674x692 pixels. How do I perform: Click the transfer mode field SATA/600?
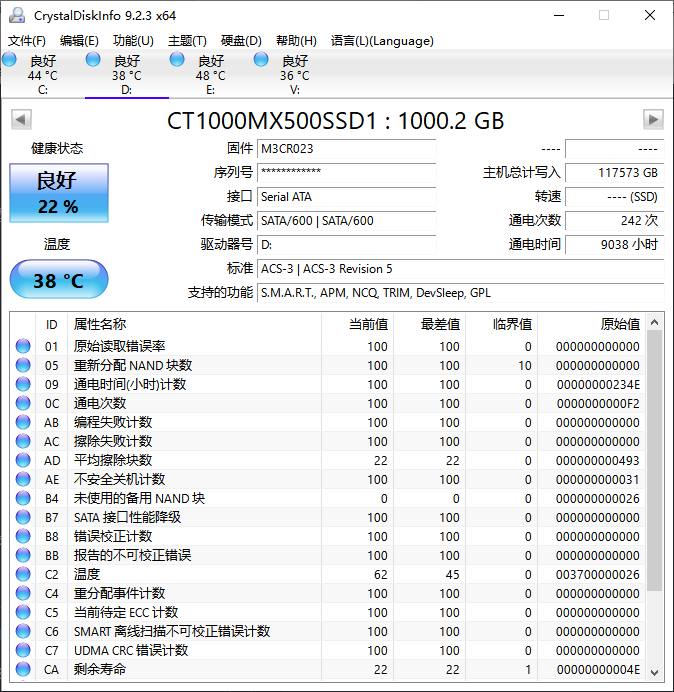coord(346,220)
